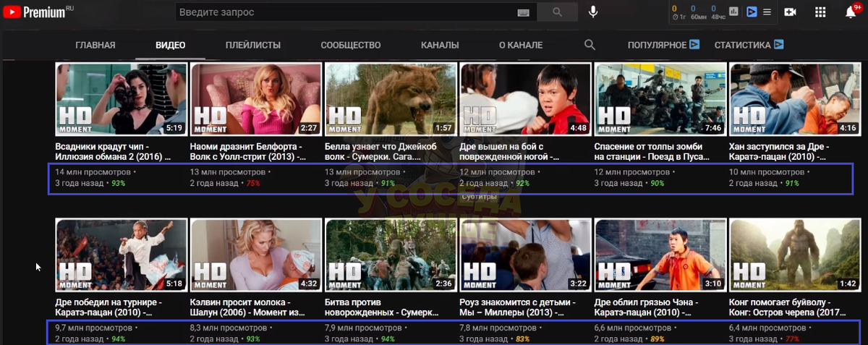The image size is (868, 345).
Task: Click the red 75% rating value
Action: point(252,184)
